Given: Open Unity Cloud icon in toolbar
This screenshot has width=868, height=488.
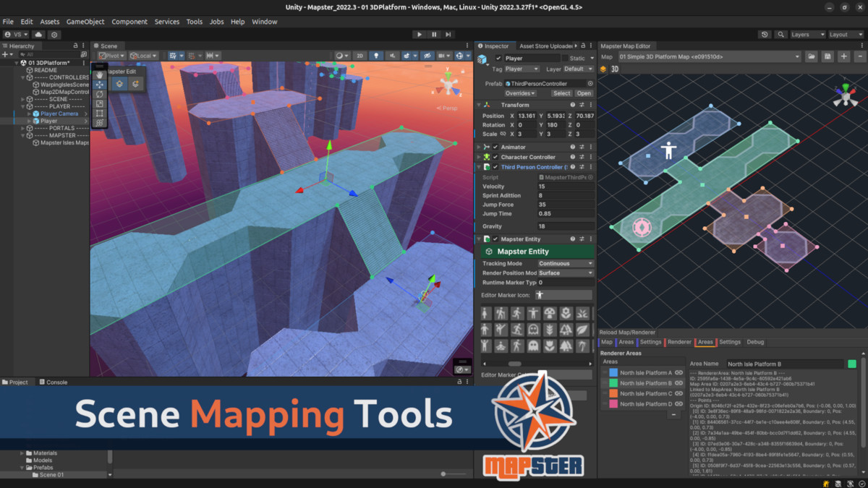Looking at the screenshot, I should click(x=38, y=34).
